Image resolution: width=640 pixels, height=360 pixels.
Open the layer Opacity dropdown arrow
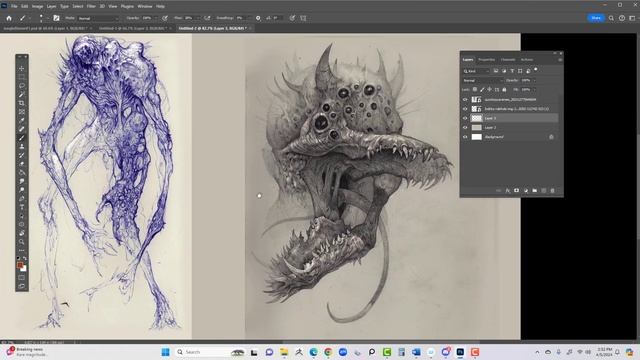tap(534, 80)
